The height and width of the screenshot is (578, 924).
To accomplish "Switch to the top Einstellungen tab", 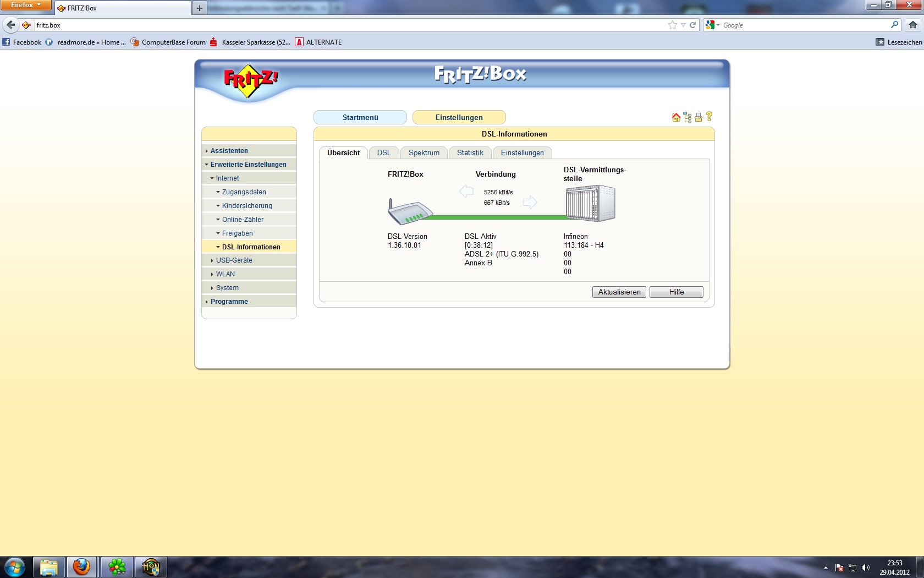I will pos(459,117).
